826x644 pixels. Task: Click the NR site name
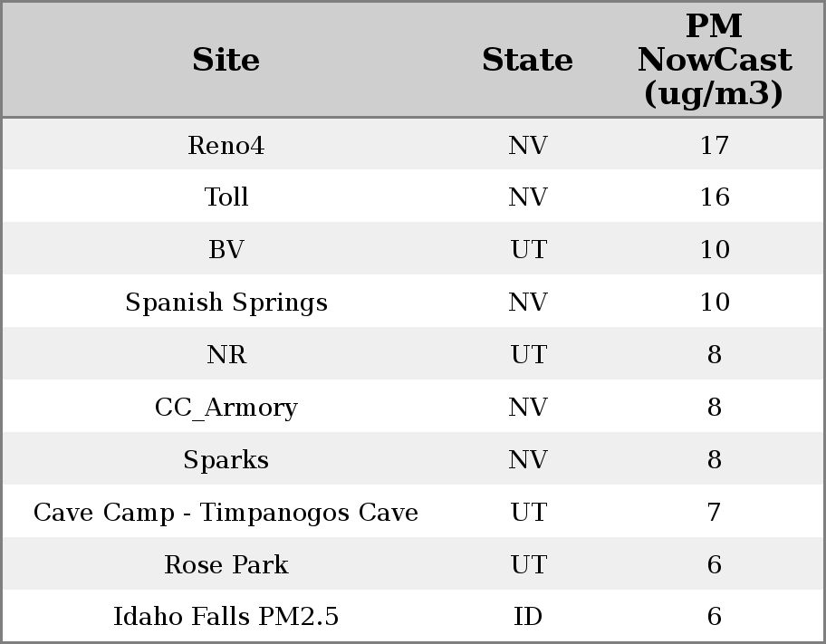(226, 355)
